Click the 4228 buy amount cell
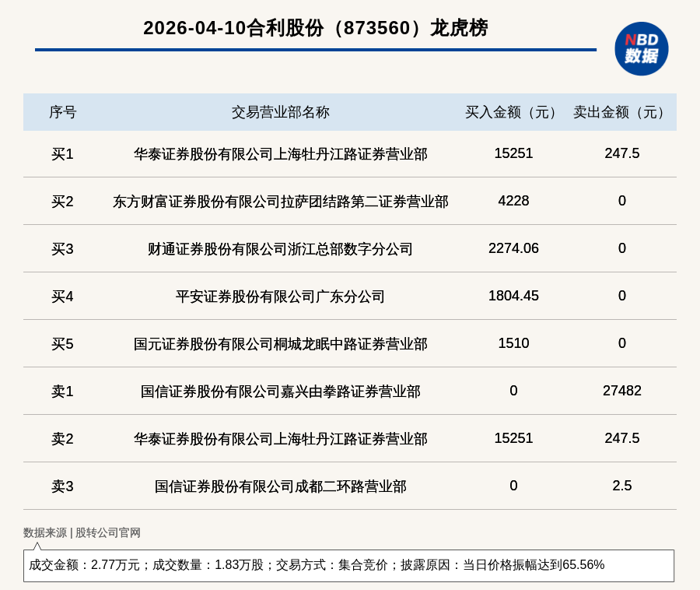 tap(513, 201)
